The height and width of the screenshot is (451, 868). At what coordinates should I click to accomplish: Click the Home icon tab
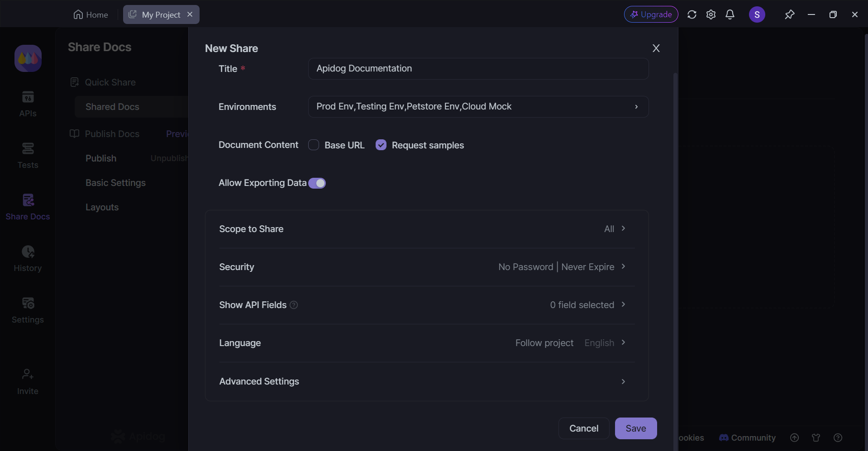91,14
